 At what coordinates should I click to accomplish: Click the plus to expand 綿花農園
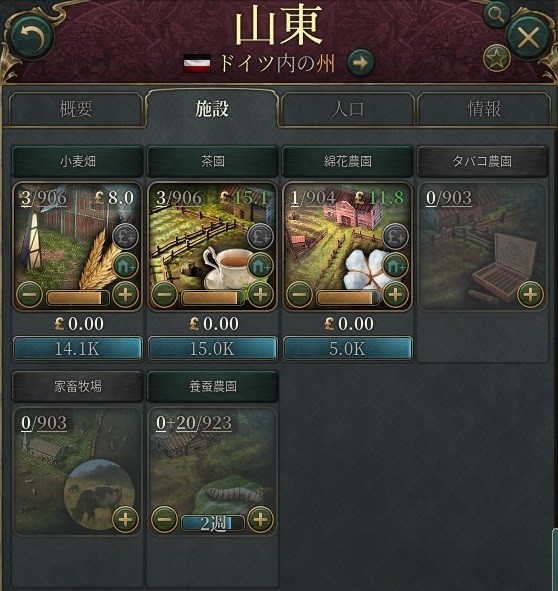pyautogui.click(x=395, y=294)
